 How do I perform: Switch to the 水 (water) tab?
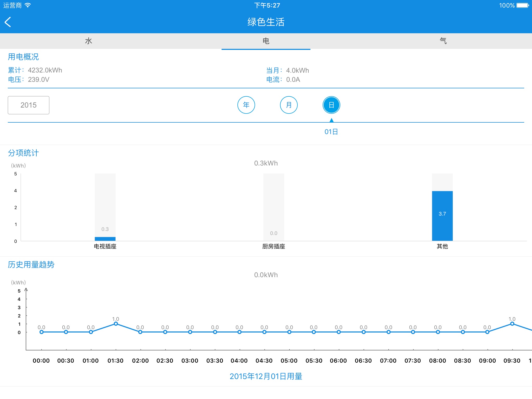click(89, 41)
